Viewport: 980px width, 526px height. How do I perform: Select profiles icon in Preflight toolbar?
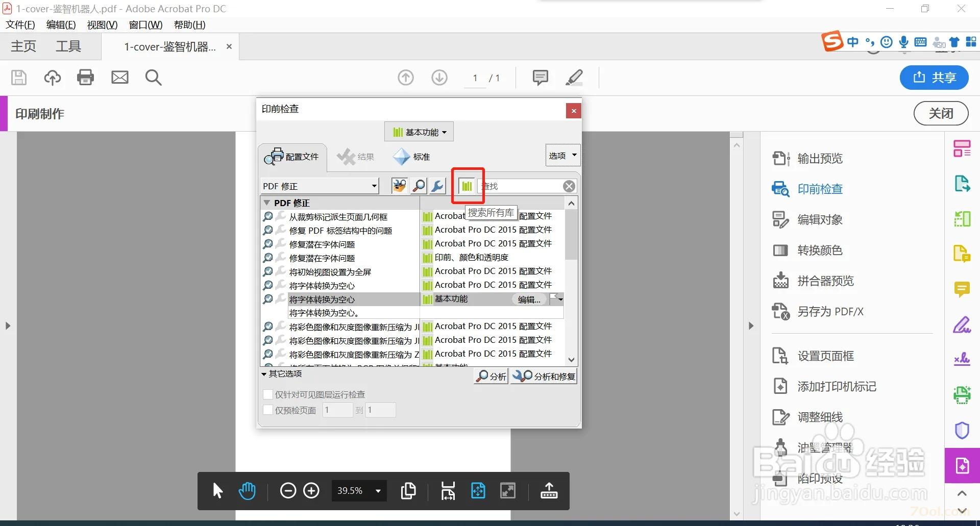pyautogui.click(x=400, y=186)
